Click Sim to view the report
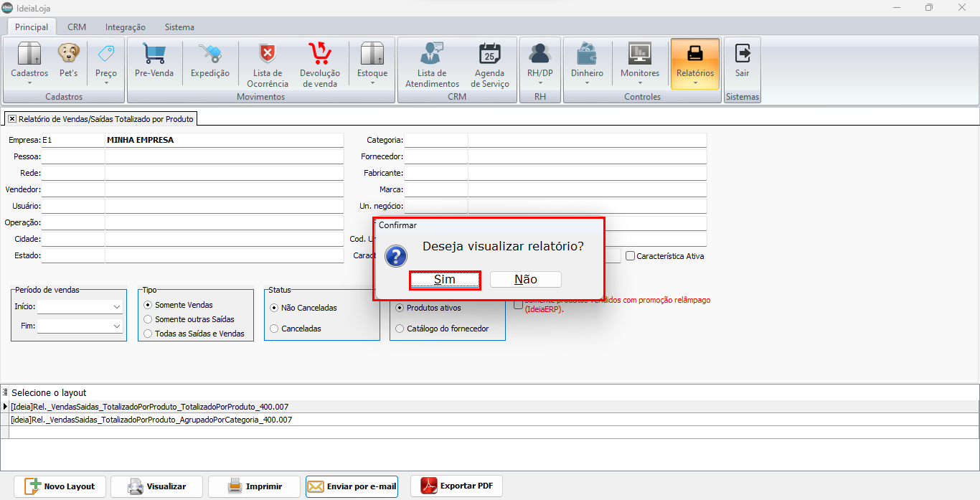 [445, 280]
